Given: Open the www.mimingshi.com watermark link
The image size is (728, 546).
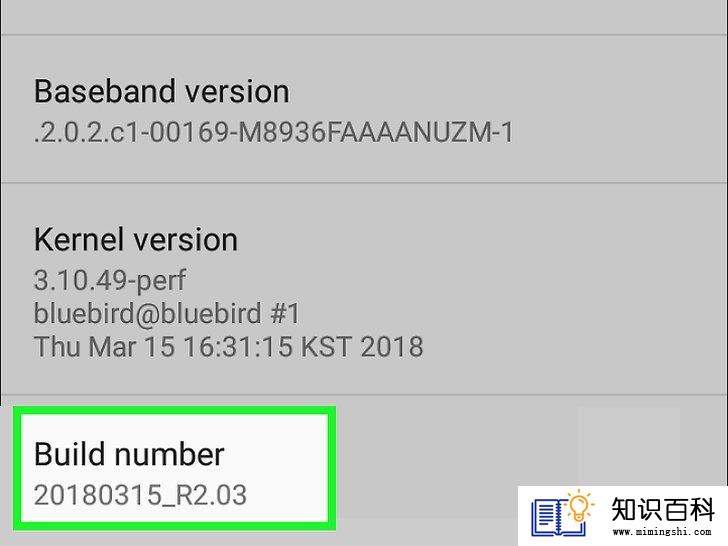Looking at the screenshot, I should coord(662,531).
